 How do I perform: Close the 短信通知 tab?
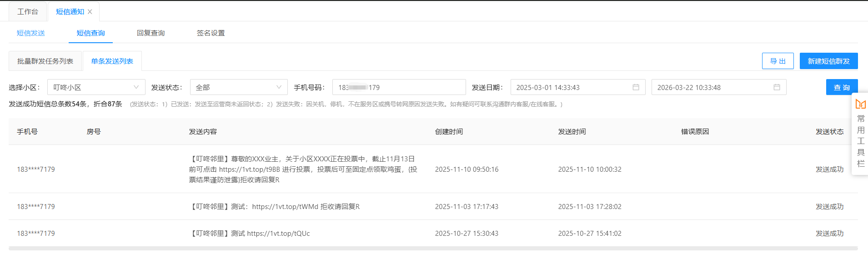(x=90, y=12)
